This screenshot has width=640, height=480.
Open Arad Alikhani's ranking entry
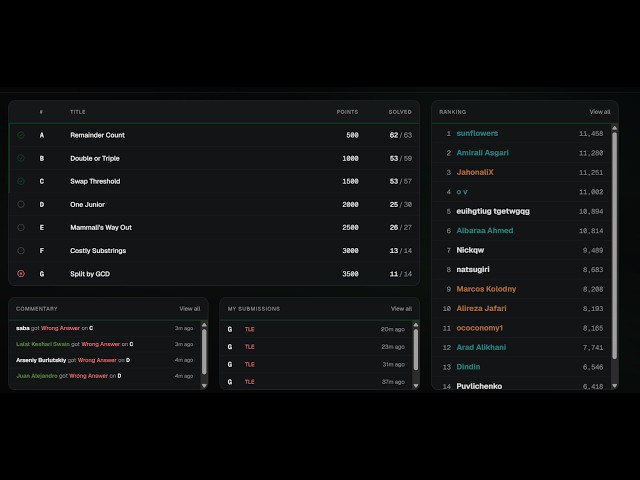481,347
